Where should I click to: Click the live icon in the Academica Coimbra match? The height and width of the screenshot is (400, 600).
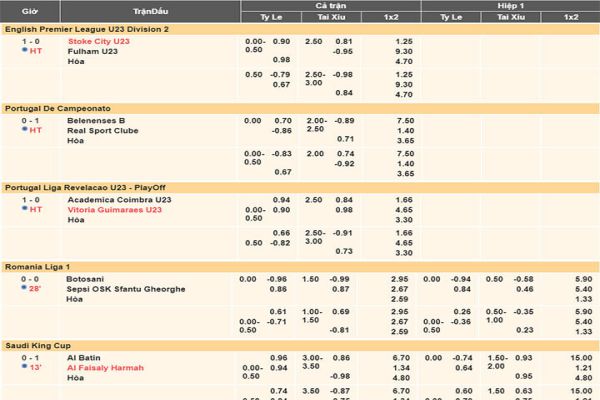click(22, 209)
